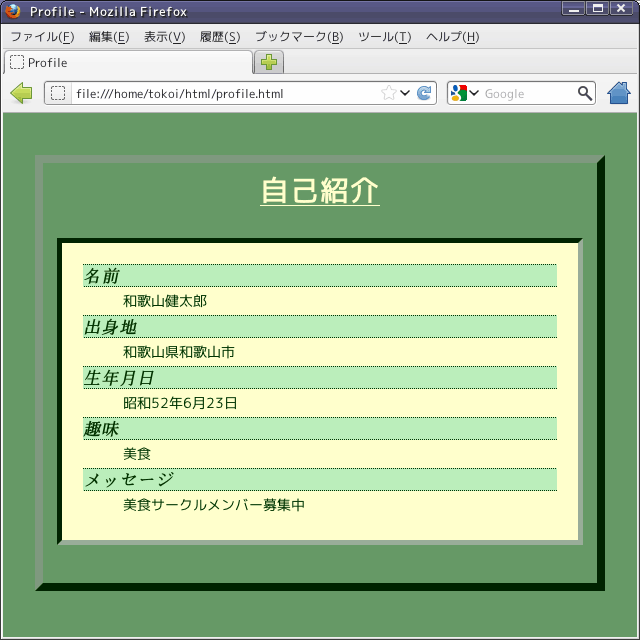Expand the URL history dropdown arrow
The width and height of the screenshot is (640, 640).
click(x=405, y=94)
